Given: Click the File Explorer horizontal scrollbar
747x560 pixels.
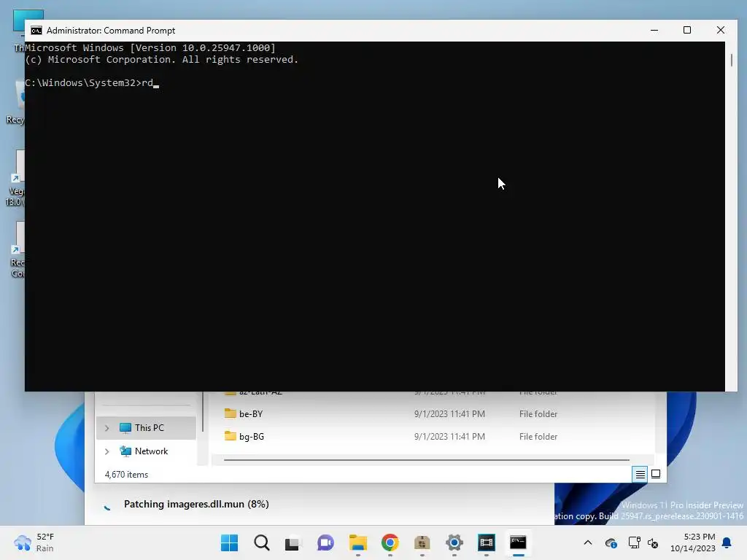Looking at the screenshot, I should click(x=426, y=460).
